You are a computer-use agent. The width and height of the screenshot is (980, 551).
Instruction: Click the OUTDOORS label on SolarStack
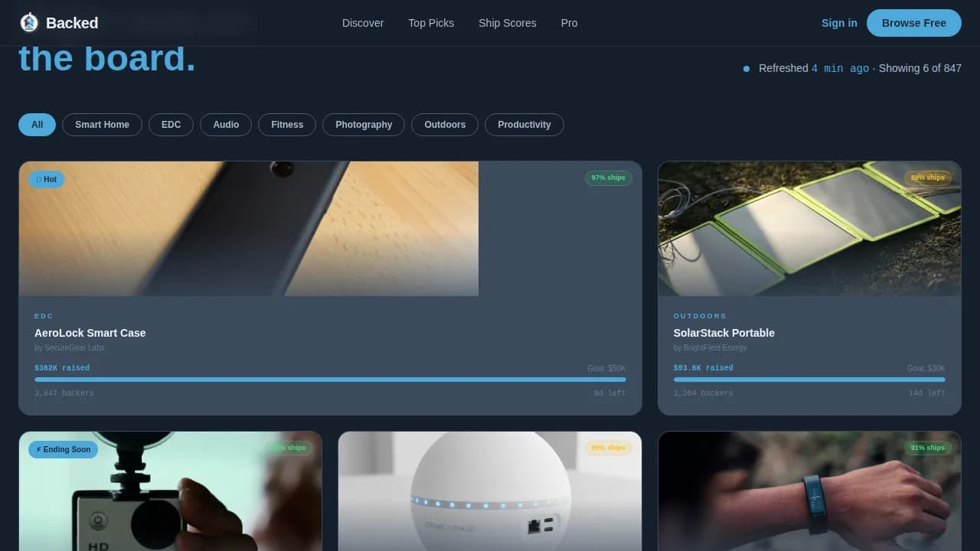click(x=700, y=316)
